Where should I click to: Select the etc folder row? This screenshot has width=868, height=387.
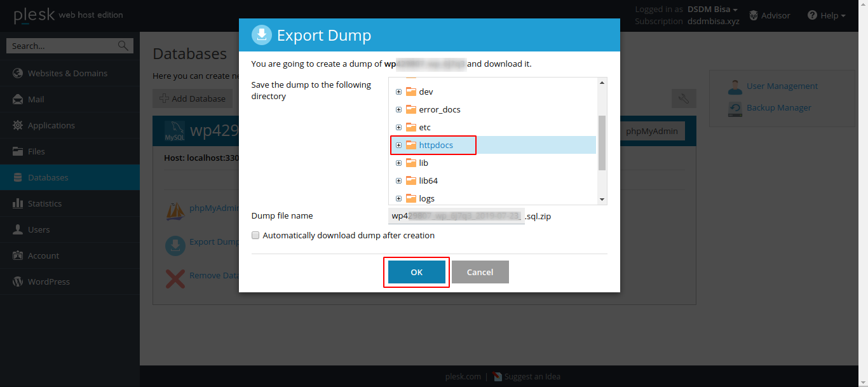pyautogui.click(x=493, y=127)
